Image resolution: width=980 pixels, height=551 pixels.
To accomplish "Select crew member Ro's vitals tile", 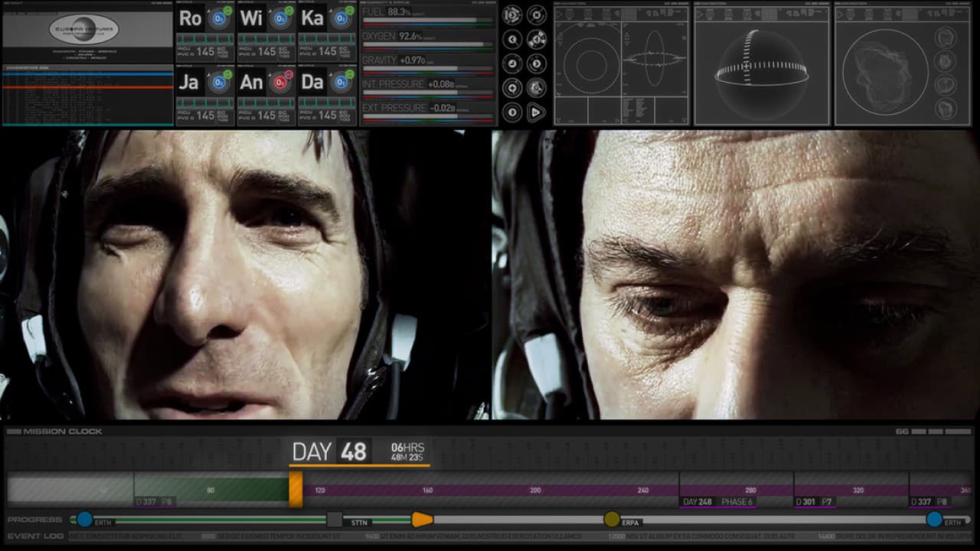I will click(204, 32).
